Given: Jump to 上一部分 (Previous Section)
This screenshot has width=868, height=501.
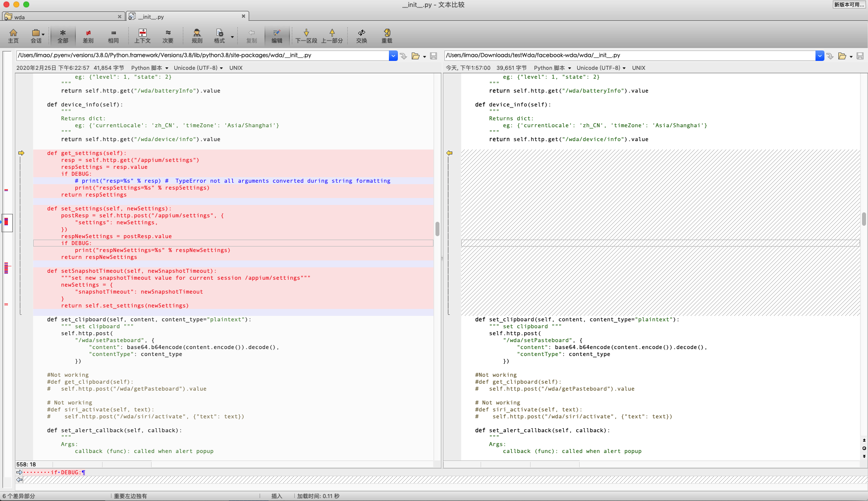Looking at the screenshot, I should [x=332, y=36].
